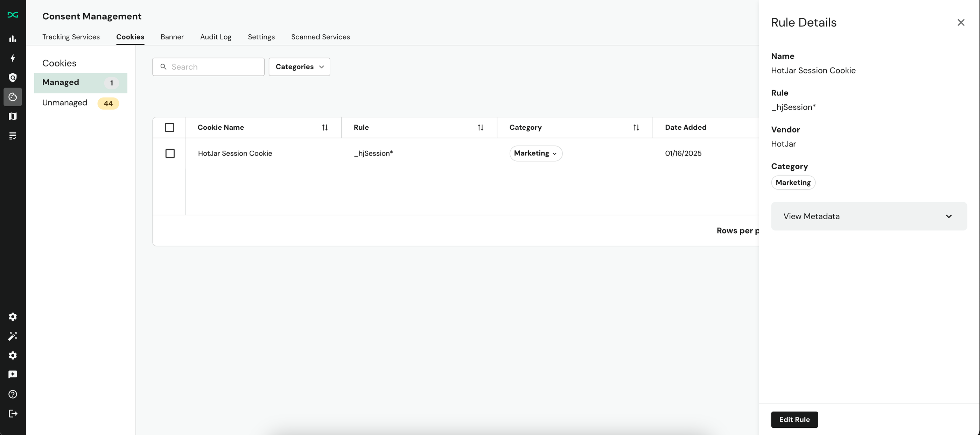The image size is (980, 435).
Task: Switch to the Audit Log tab
Action: [216, 37]
